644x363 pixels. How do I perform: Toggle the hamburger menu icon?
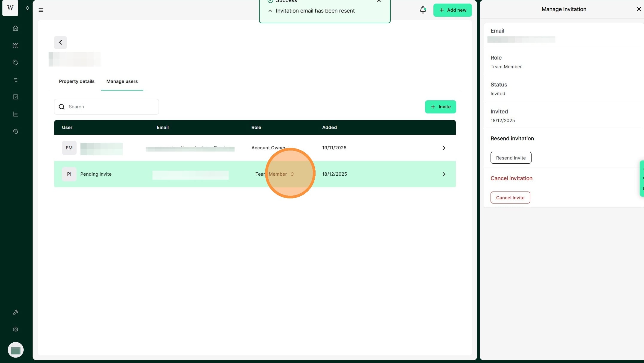click(41, 10)
